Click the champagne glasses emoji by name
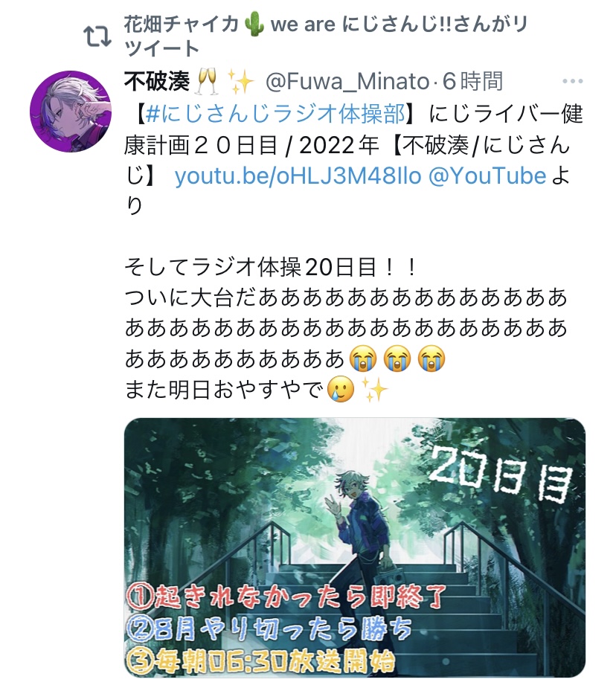Screen dimensions: 616x688 207,82
